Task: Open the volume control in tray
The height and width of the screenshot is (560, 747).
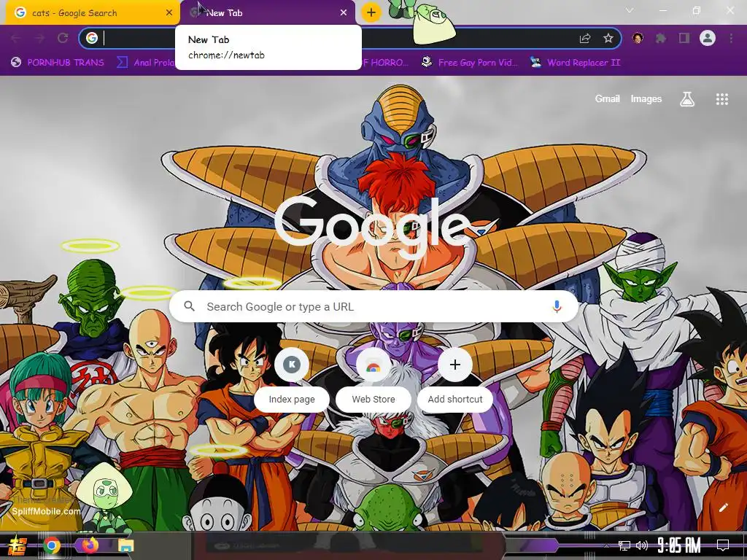Action: (642, 545)
